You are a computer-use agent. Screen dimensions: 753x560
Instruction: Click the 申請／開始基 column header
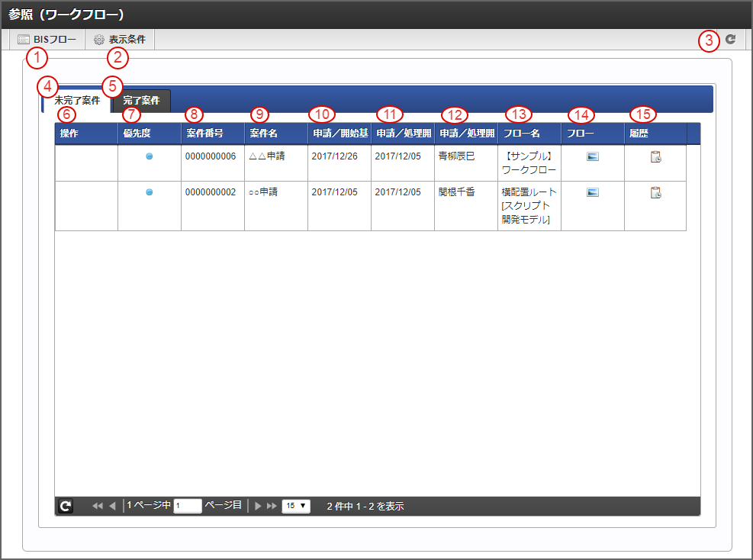[339, 134]
